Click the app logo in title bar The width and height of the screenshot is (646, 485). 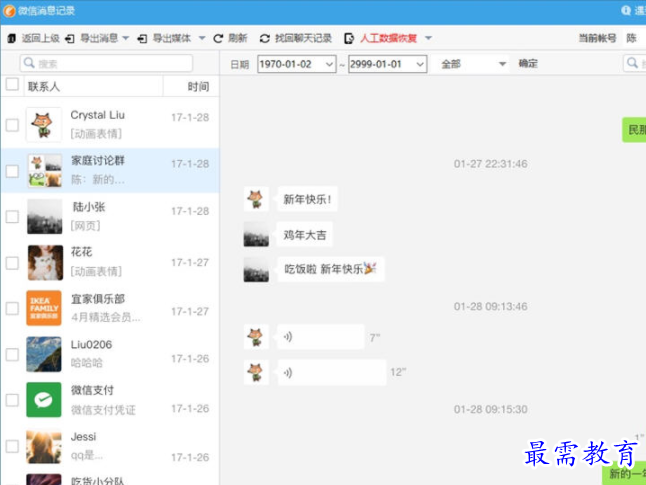(x=9, y=11)
